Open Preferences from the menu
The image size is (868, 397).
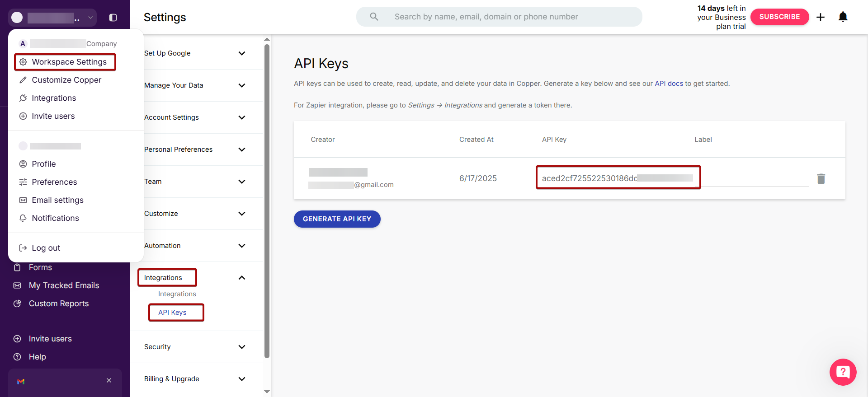click(x=54, y=182)
